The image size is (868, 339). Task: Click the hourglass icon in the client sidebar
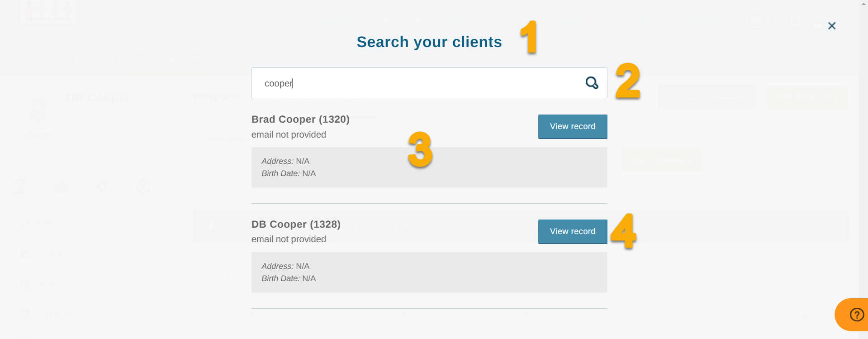(20, 186)
